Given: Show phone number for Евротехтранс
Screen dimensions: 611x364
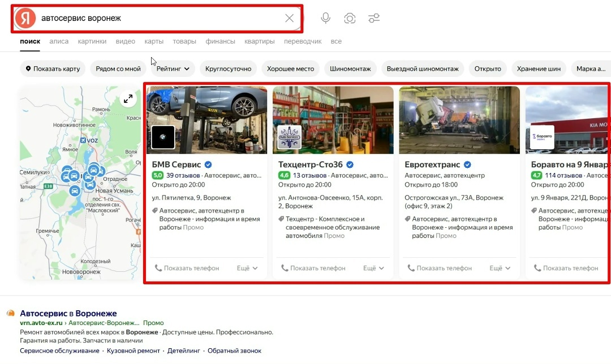Looking at the screenshot, I should coord(440,268).
